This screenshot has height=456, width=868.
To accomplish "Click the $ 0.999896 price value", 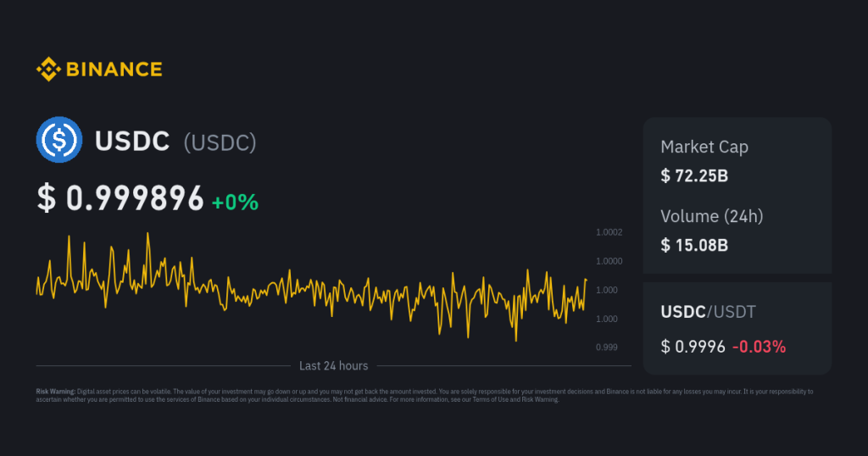I will click(x=120, y=198).
